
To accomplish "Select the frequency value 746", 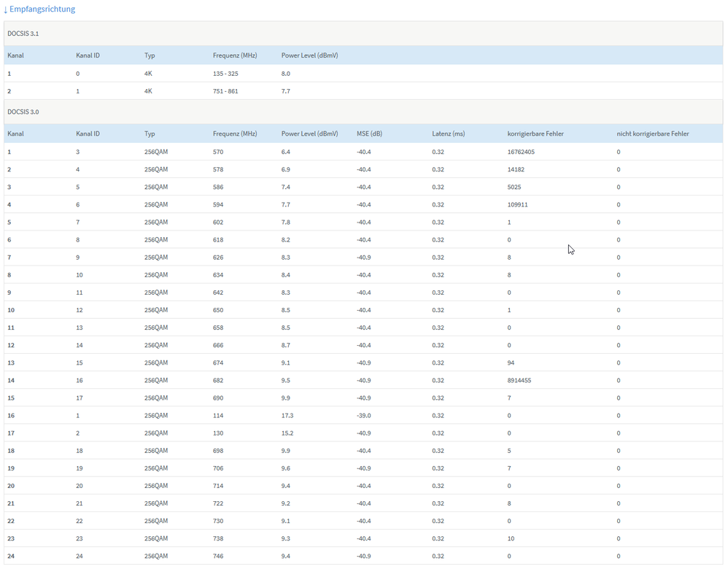I will [218, 556].
